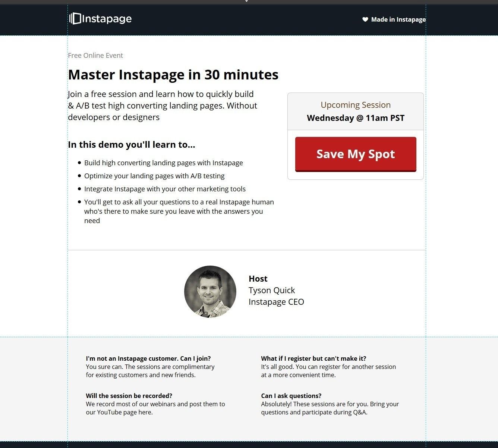Click the YouTube page here text

tap(125, 413)
